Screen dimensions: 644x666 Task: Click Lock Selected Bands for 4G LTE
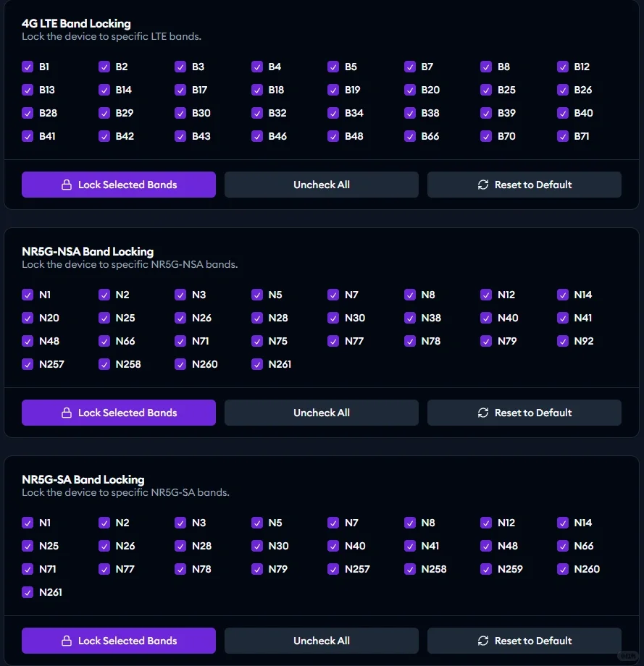[x=119, y=185]
